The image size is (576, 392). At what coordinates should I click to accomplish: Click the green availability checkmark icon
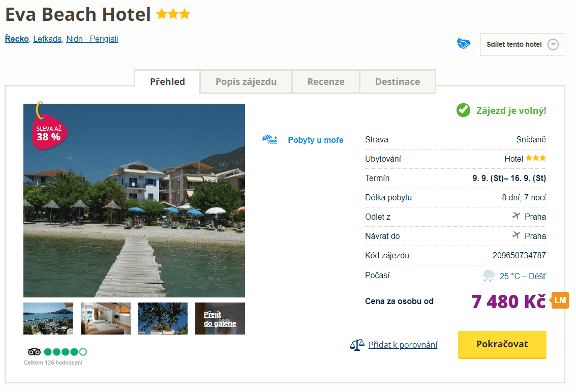pos(463,110)
